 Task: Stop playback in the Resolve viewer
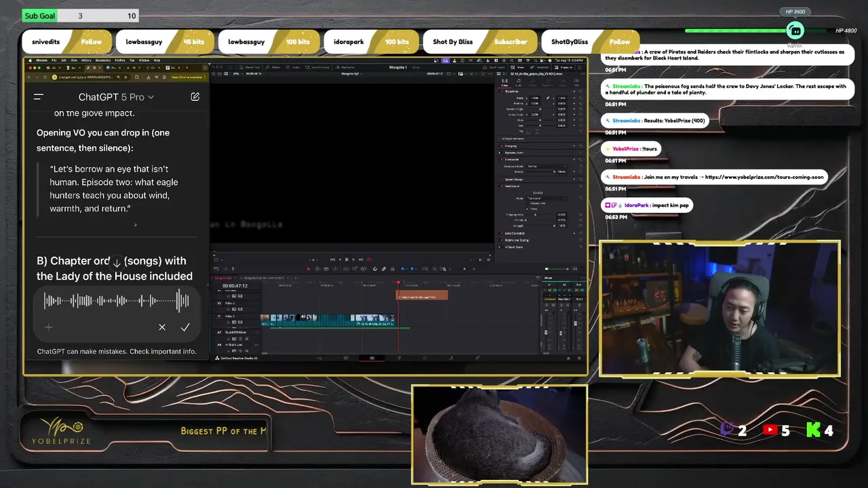tap(347, 260)
